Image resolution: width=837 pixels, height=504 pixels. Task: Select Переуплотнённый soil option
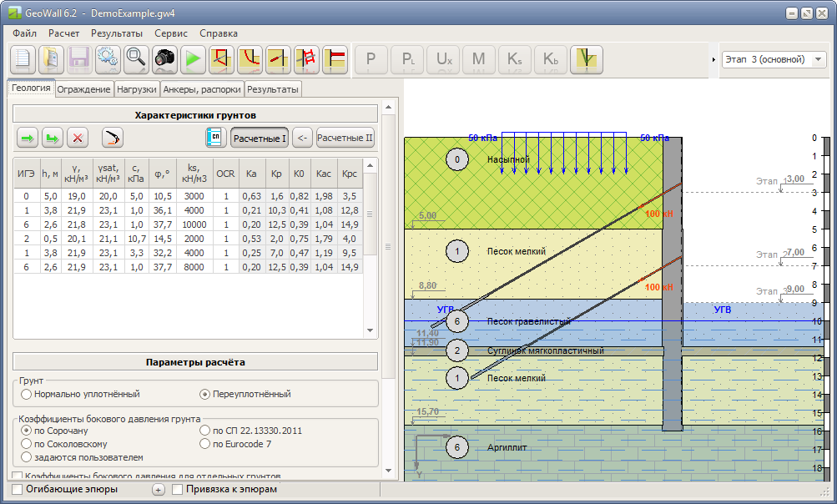[245, 394]
